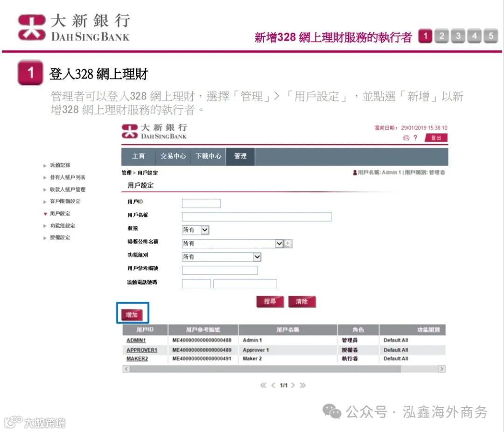Open the MAKER2 user link

137,359
